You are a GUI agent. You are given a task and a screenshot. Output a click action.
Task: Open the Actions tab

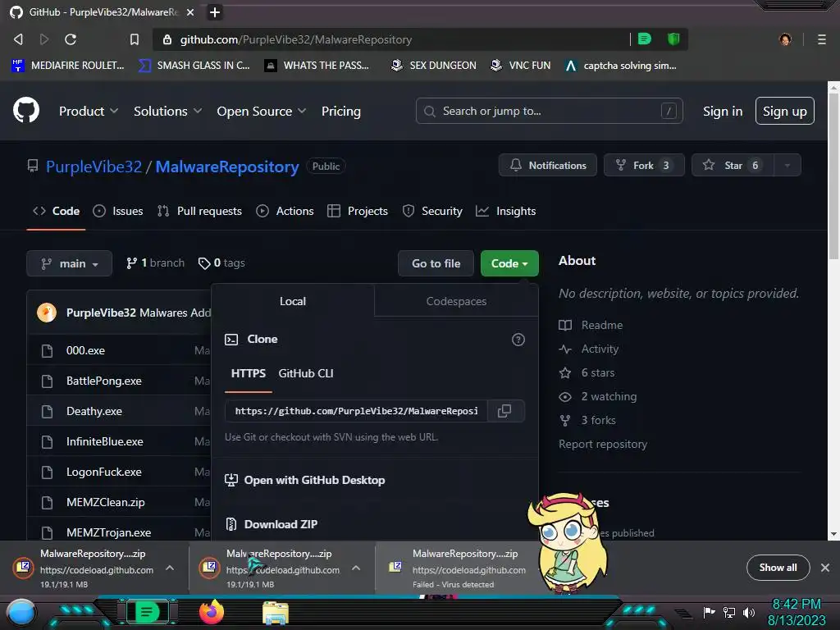pyautogui.click(x=285, y=211)
